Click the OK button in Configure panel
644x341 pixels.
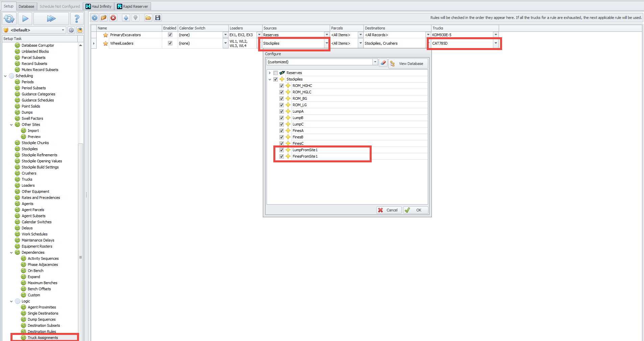pyautogui.click(x=416, y=210)
